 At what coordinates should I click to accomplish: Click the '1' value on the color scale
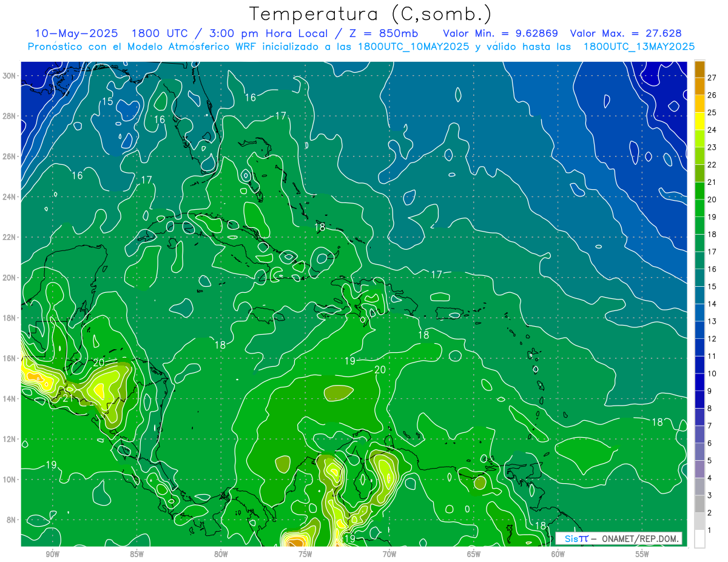710,530
